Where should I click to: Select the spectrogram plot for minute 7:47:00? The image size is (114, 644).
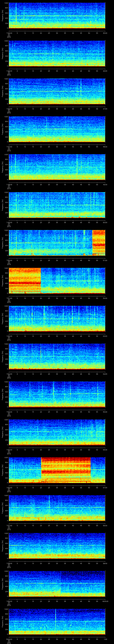[x=57, y=129]
